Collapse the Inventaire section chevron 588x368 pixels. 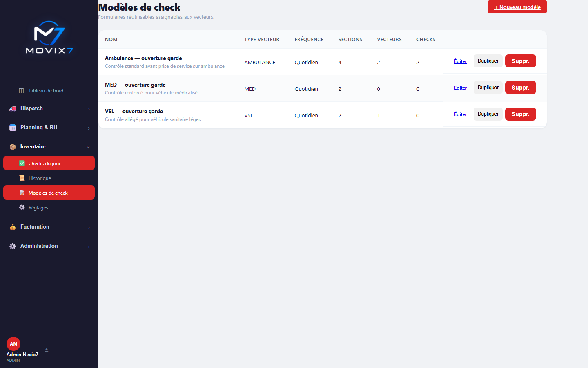click(x=88, y=147)
